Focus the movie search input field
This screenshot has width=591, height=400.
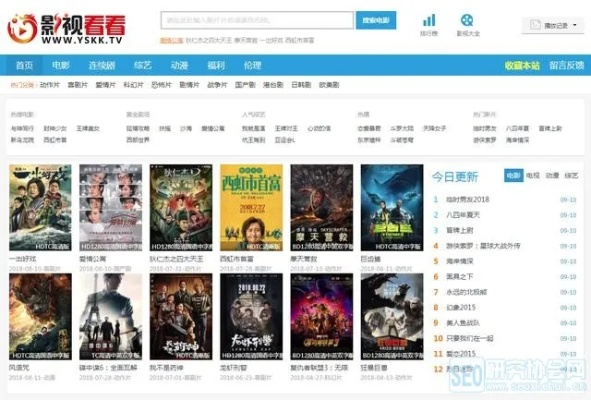[257, 20]
